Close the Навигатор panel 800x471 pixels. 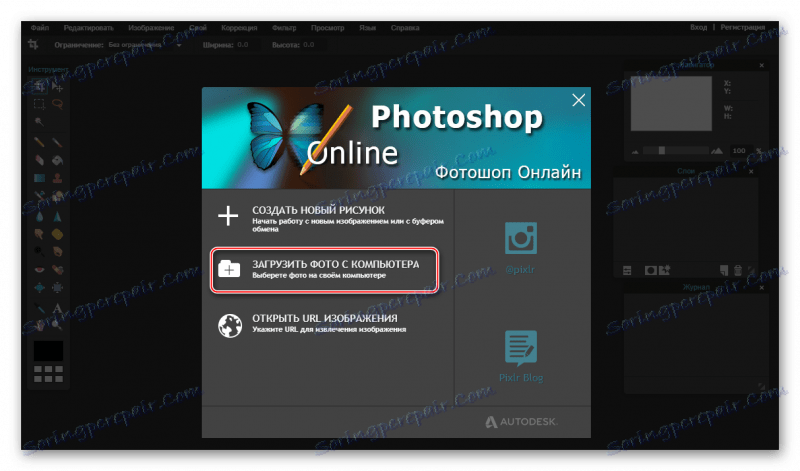tap(761, 65)
